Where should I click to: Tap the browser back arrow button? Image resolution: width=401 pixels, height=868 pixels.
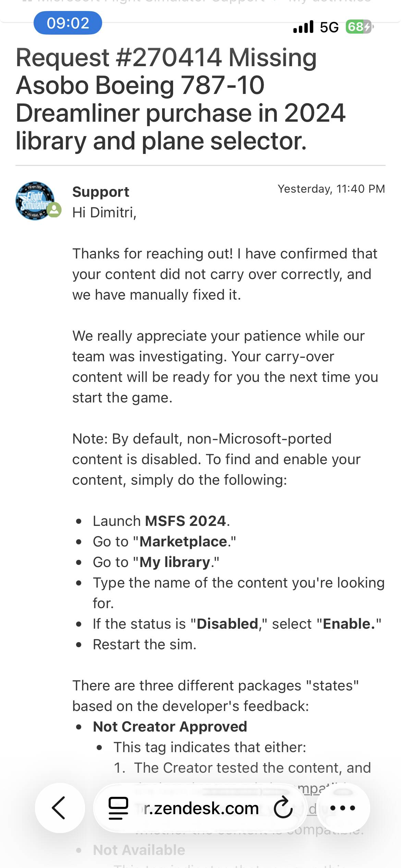click(x=59, y=808)
